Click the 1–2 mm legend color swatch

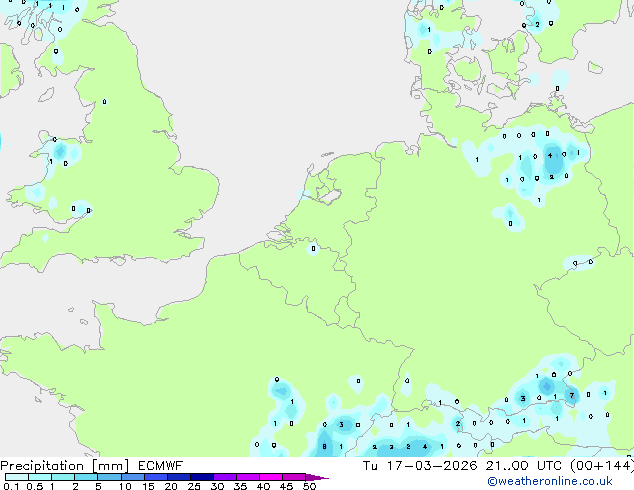pyautogui.click(x=63, y=477)
